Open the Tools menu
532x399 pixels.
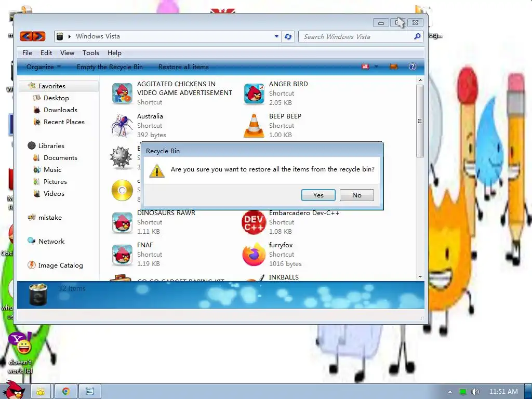point(90,52)
